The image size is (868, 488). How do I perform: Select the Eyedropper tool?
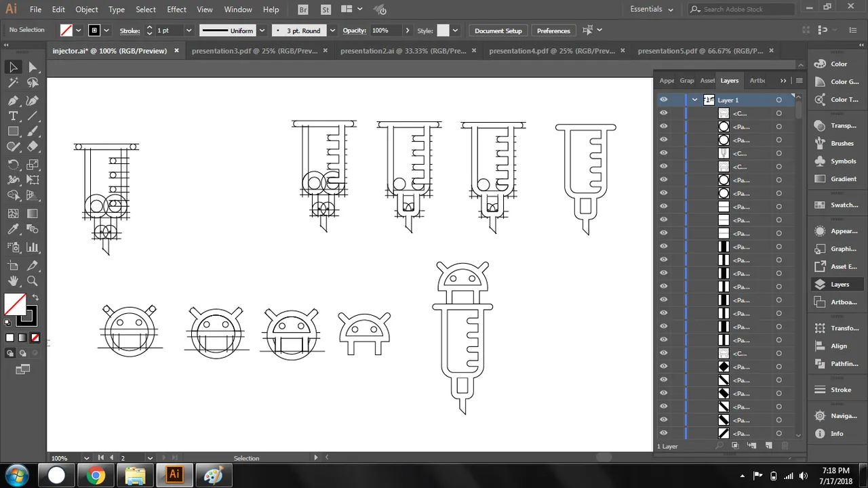pyautogui.click(x=13, y=230)
